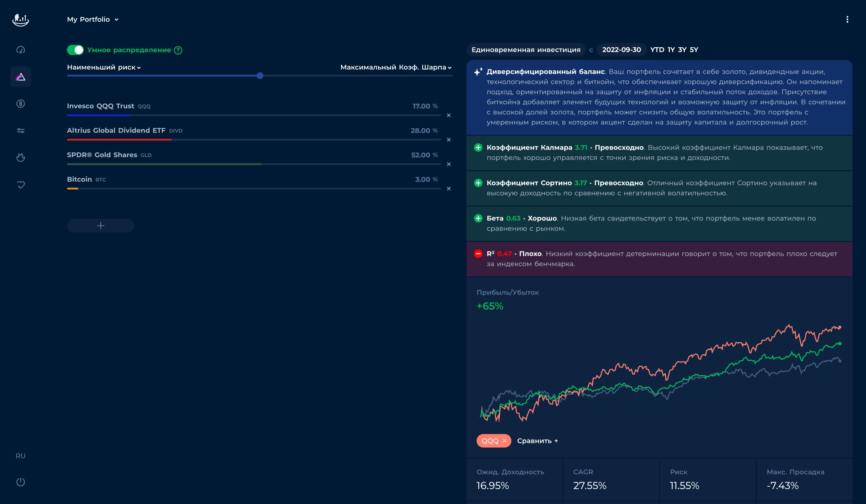Screen dimensions: 866x504
Task: Add a new asset with plus button
Action: [101, 226]
